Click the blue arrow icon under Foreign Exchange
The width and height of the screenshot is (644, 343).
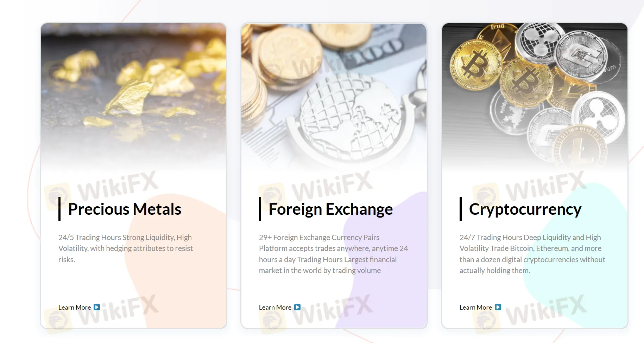click(297, 307)
